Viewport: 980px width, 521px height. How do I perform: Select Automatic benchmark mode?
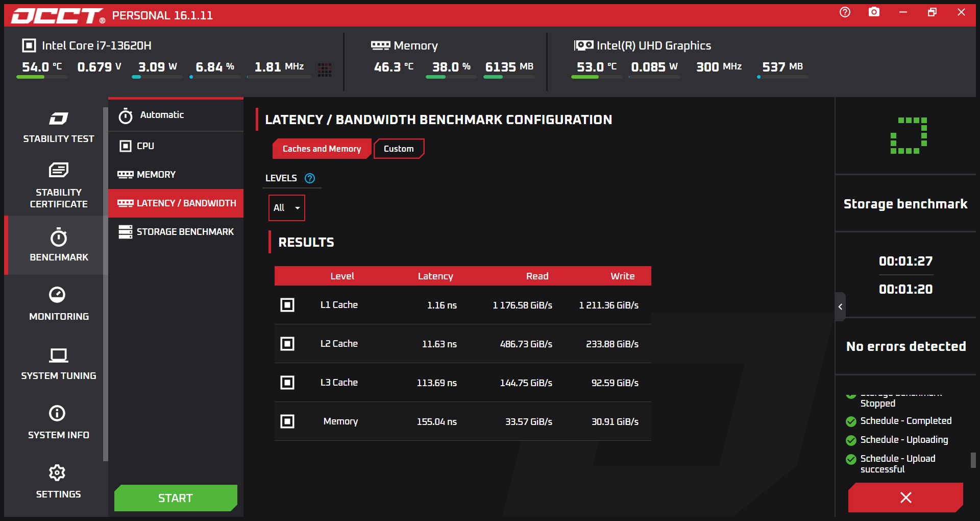[x=176, y=115]
